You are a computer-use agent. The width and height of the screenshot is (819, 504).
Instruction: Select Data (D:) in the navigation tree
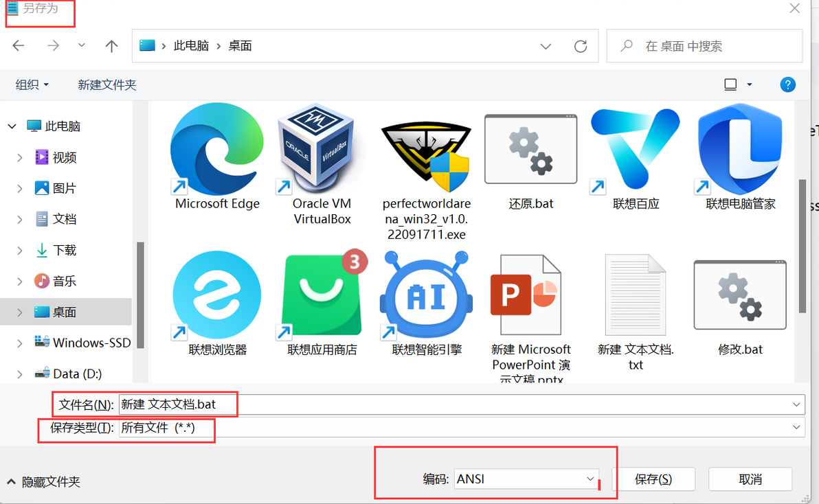click(69, 374)
